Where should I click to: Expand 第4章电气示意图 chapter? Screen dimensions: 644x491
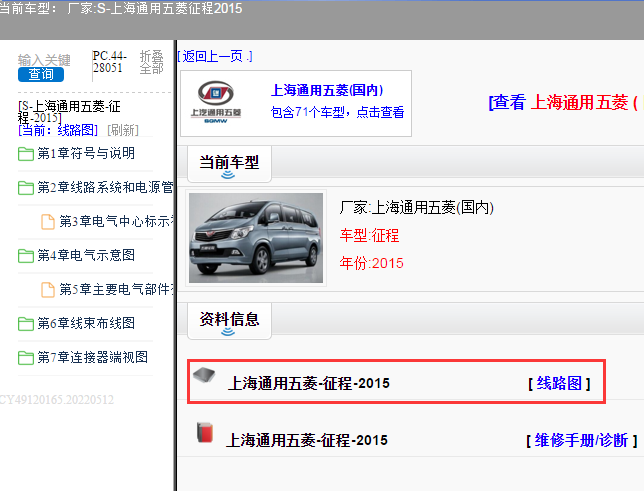tap(86, 256)
